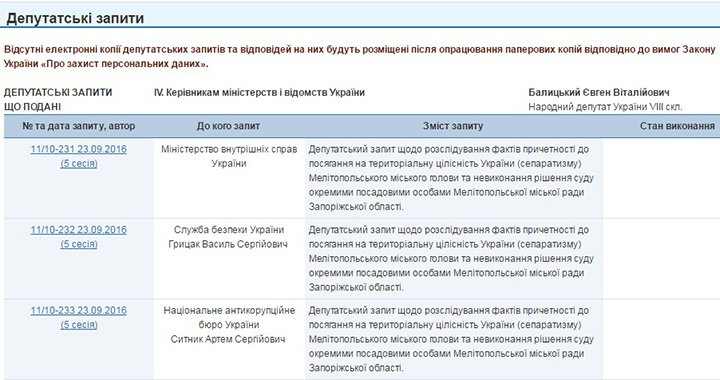
Task: Select name 'Грицак Василь Сергійович'
Action: tap(228, 244)
